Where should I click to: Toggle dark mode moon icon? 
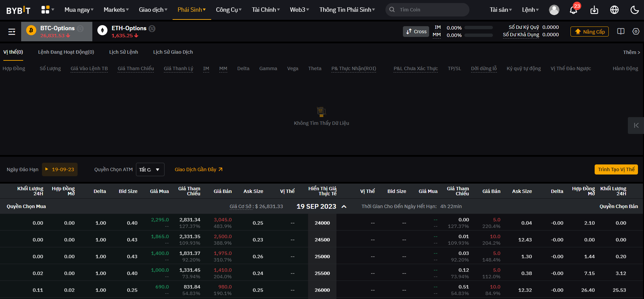click(635, 10)
